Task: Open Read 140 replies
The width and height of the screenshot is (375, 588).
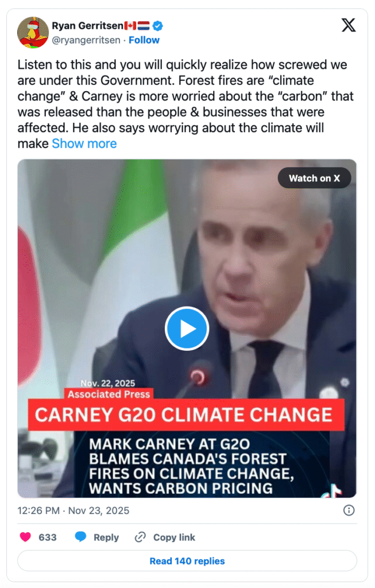Action: coord(187,561)
